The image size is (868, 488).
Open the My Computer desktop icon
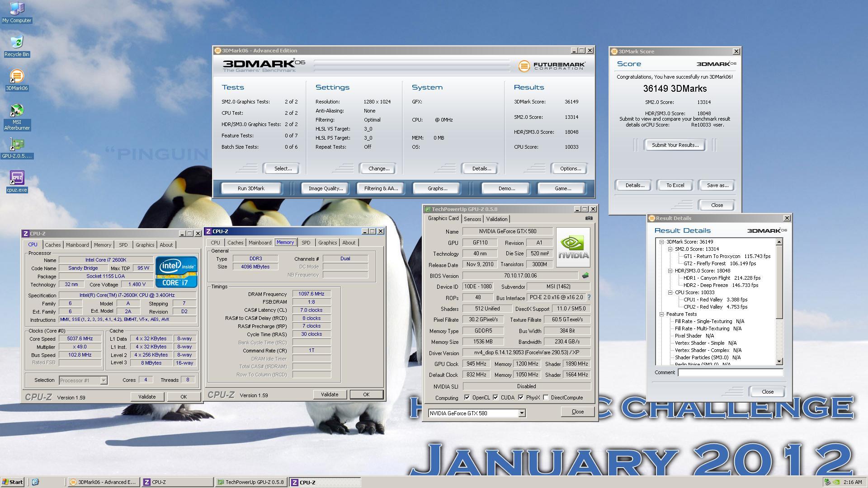(17, 13)
